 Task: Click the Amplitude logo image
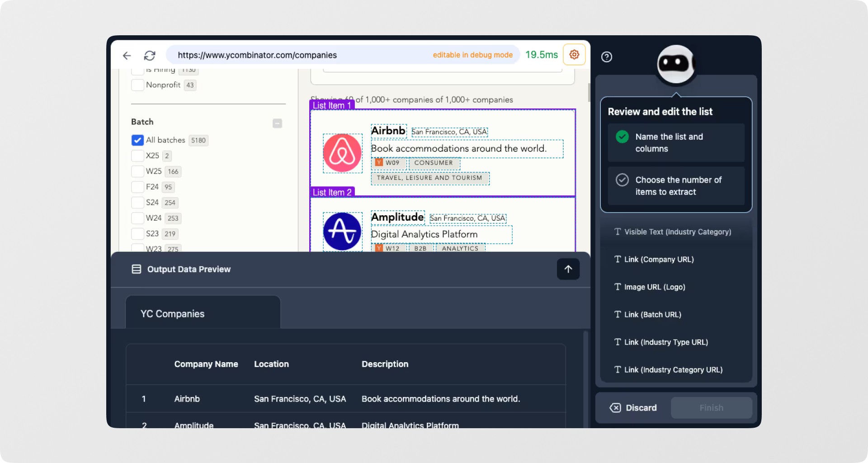tap(342, 231)
